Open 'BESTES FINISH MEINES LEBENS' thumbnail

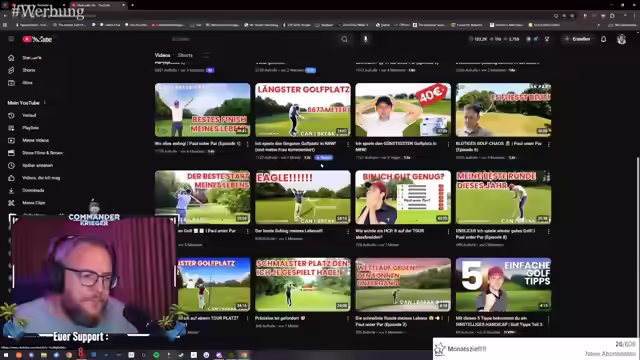(x=202, y=110)
